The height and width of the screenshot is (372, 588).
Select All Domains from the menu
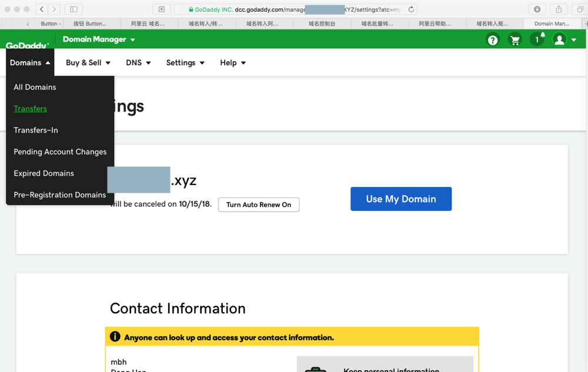35,87
